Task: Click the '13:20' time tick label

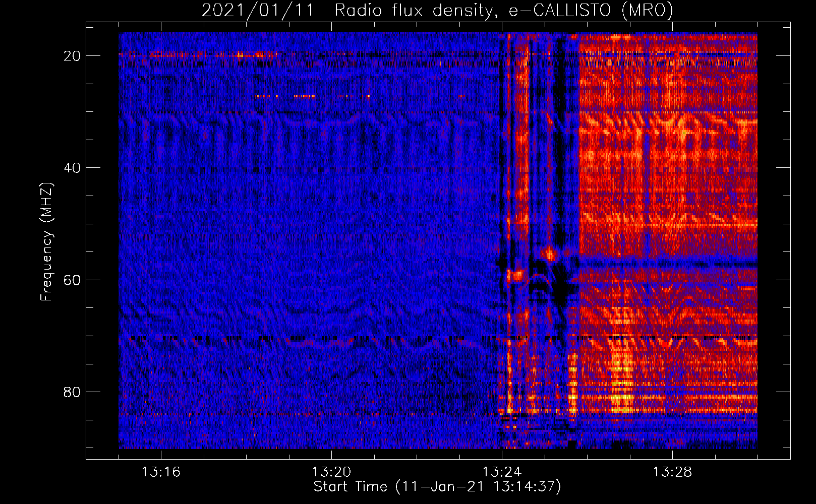Action: (x=331, y=472)
